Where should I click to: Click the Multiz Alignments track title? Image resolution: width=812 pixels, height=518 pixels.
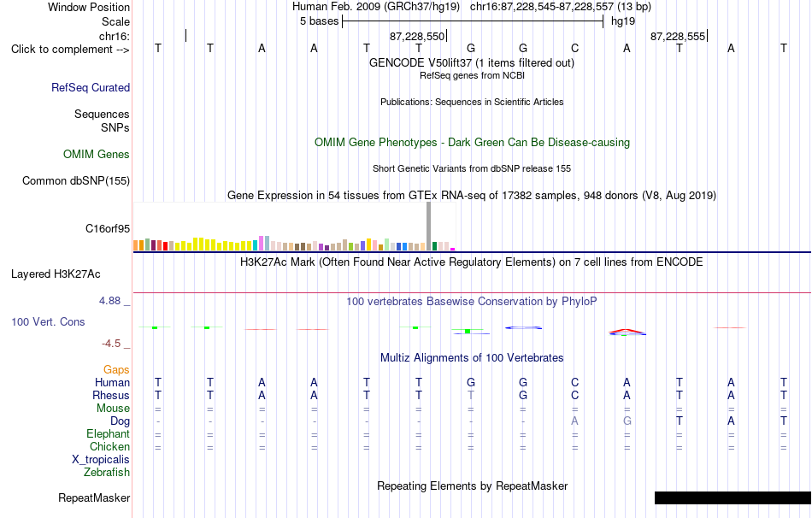pos(472,358)
